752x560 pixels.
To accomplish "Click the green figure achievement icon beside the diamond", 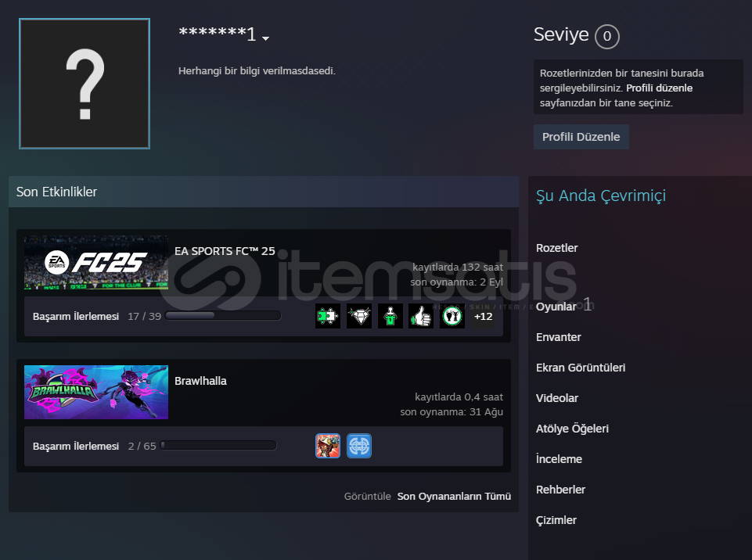I will 390,316.
